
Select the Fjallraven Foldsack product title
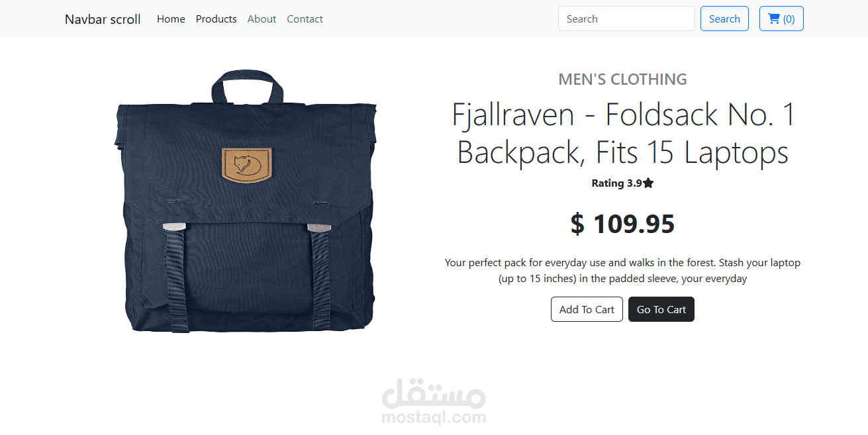[x=623, y=134]
